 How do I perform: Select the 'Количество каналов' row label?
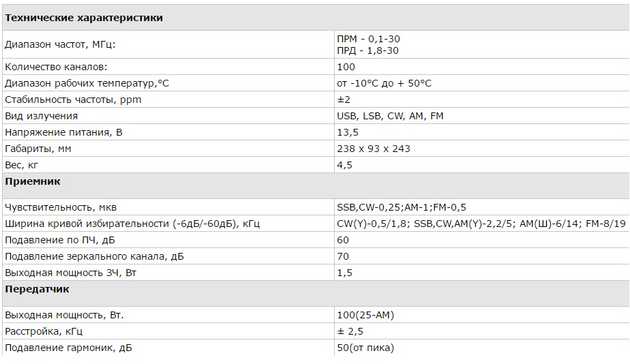[168, 67]
